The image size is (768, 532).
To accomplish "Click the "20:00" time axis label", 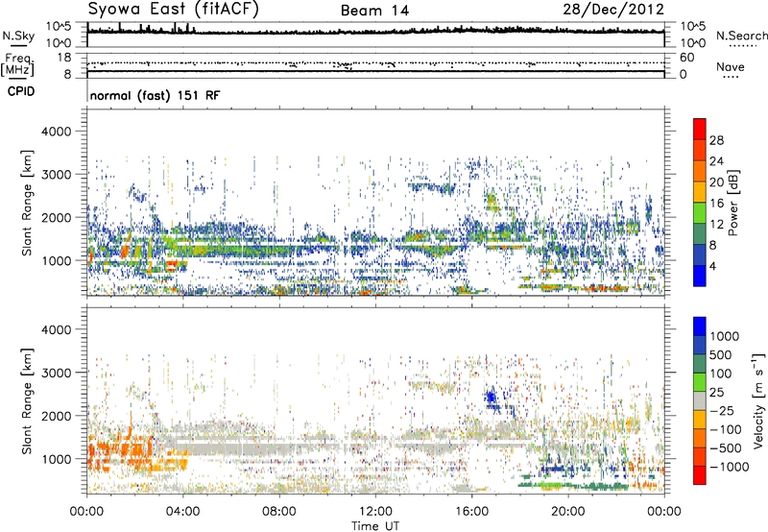I will click(x=568, y=512).
